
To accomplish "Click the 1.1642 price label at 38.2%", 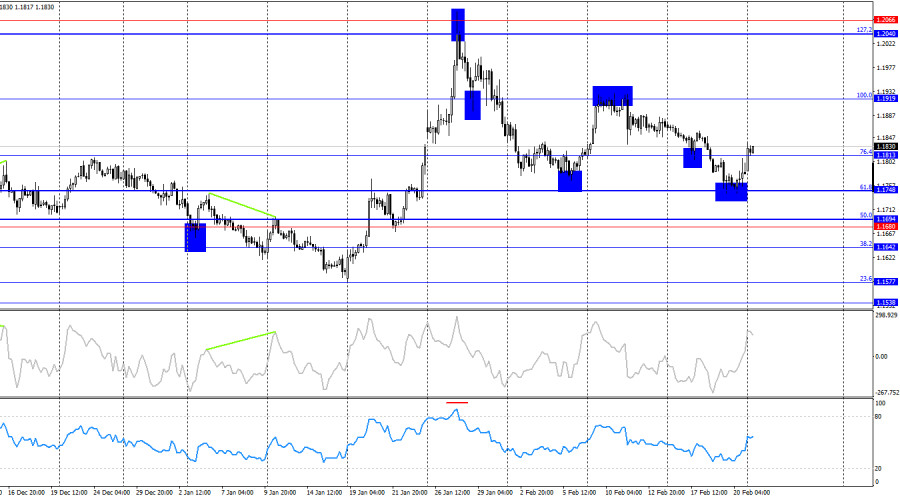I will 884,246.
